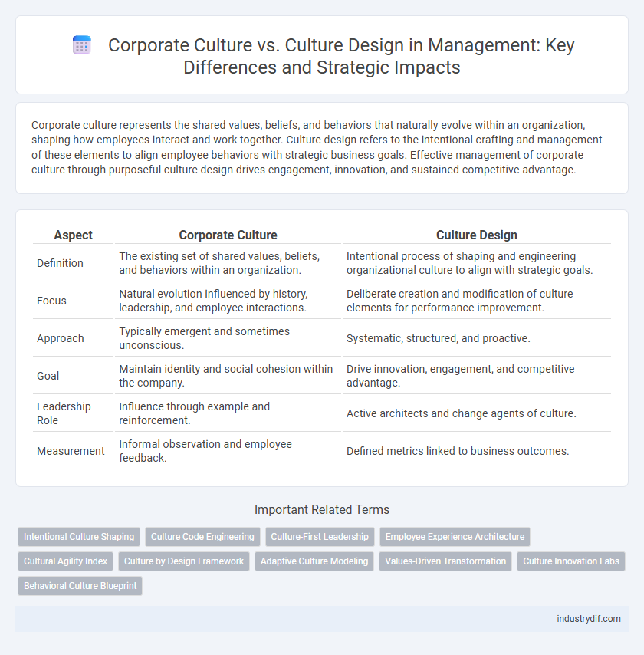Viewport: 644px width, 655px height.
Task: Select the Cultural Agility Index badge
Action: point(65,561)
